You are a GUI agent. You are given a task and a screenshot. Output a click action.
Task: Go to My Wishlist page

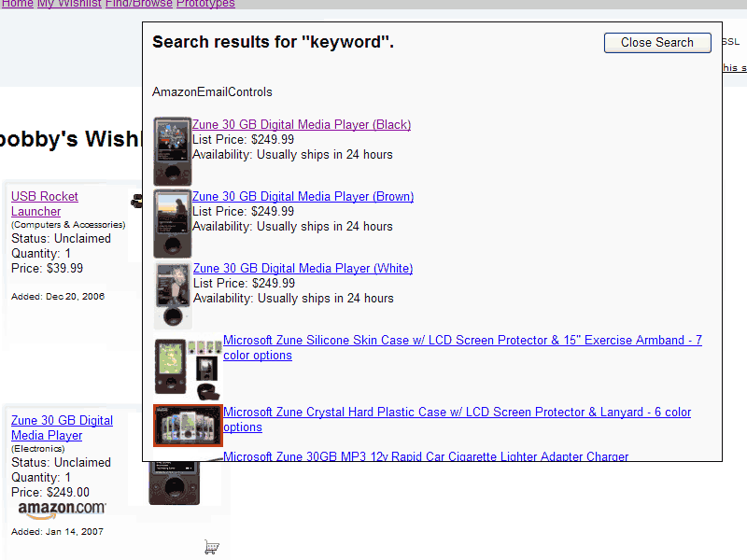[69, 4]
